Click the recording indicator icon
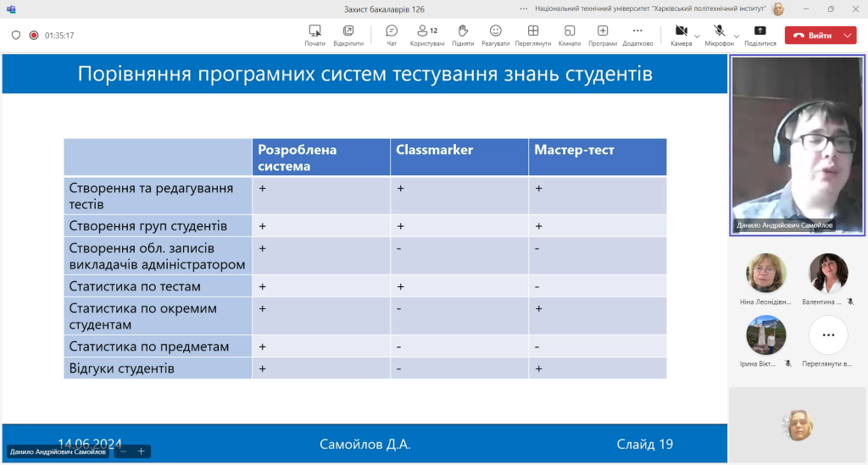 coord(34,36)
